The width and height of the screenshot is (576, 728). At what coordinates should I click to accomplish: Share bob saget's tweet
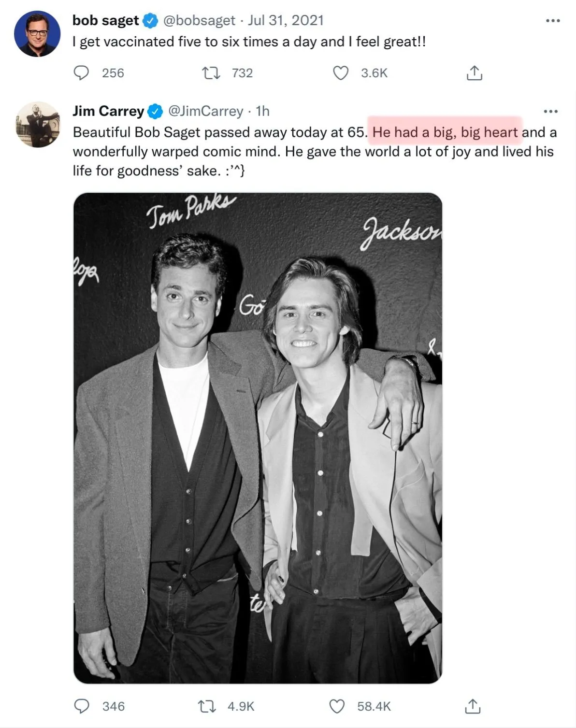tap(474, 73)
